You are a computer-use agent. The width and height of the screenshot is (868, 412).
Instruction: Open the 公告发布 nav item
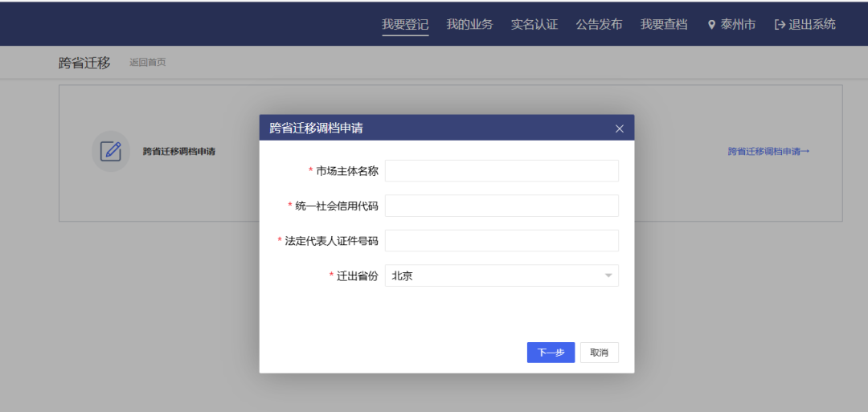599,25
